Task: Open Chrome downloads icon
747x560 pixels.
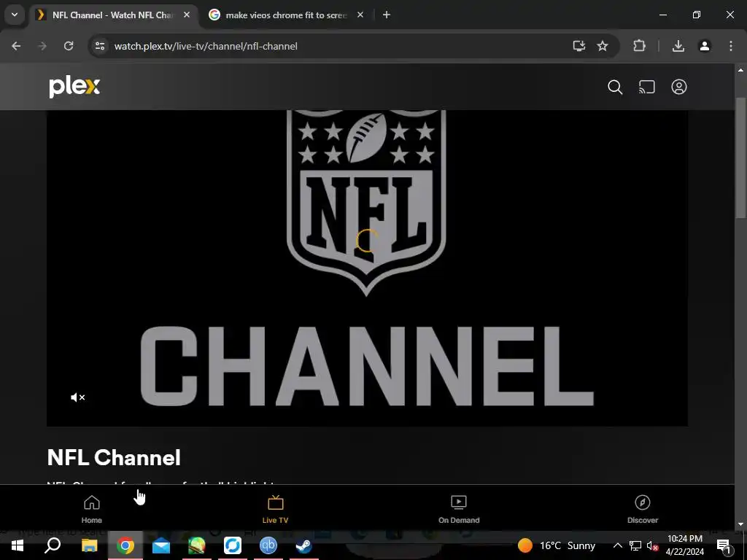Action: coord(678,46)
